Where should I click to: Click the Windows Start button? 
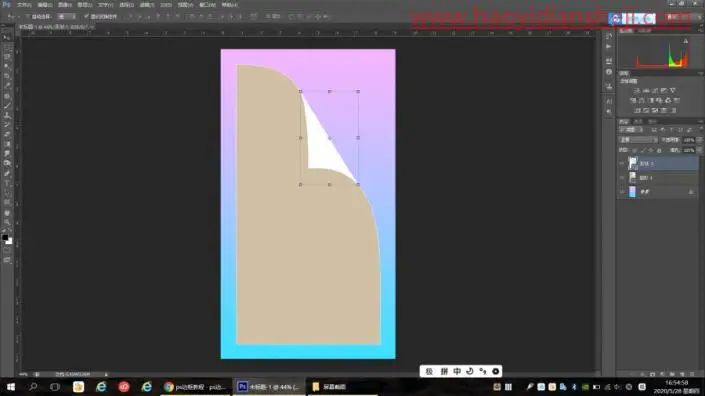coord(11,387)
